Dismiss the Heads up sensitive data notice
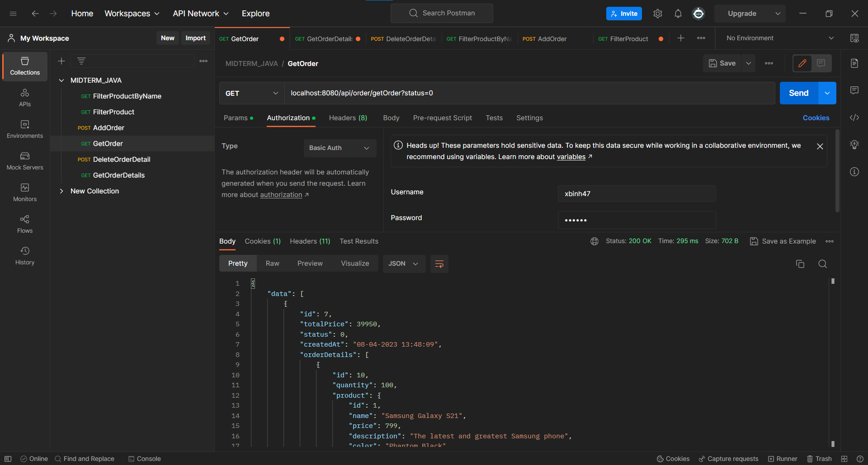The width and height of the screenshot is (868, 465). pos(820,146)
